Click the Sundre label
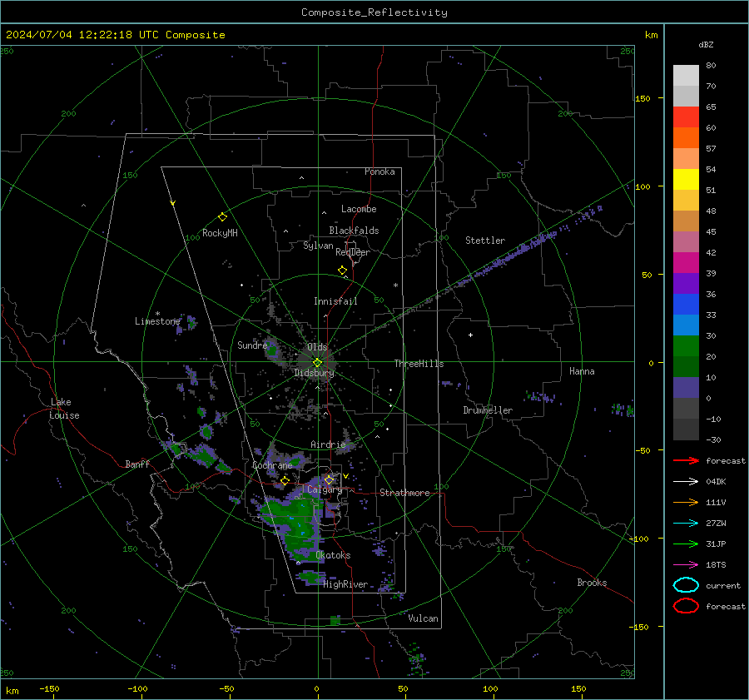This screenshot has height=700, width=749. 252,345
